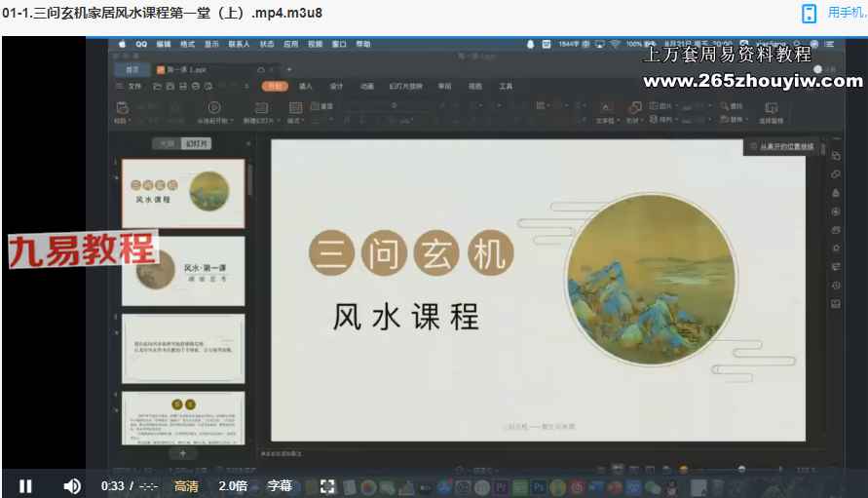The image size is (868, 498).
Task: Switch to the 动画 ribbon tab
Action: [367, 87]
